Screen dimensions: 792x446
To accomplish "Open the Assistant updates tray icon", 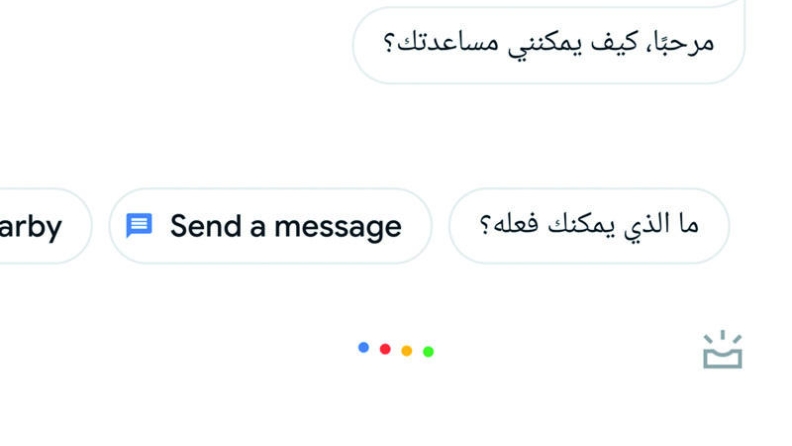I will [722, 350].
